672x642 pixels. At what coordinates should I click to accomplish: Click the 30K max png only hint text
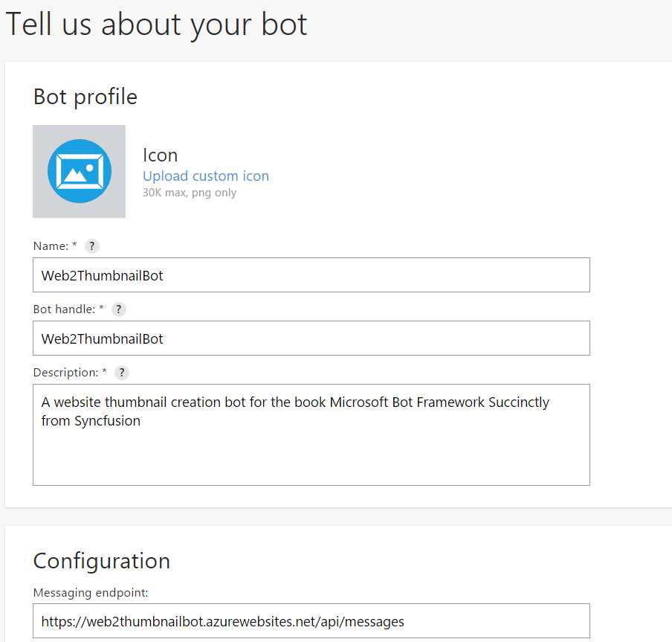[190, 192]
